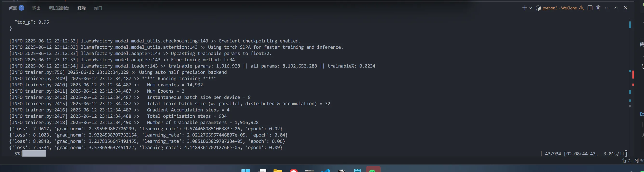Viewport: 644px width, 172px height.
Task: Open WeChat green icon in taskbar
Action: click(373, 170)
